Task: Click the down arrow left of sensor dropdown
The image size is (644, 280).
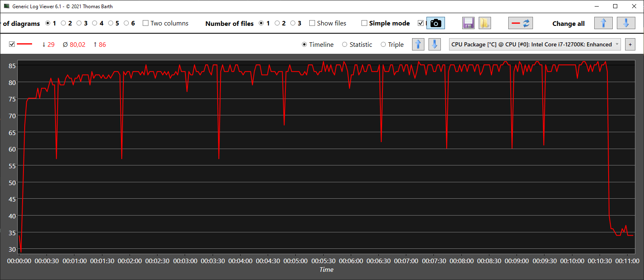Action: (x=435, y=44)
